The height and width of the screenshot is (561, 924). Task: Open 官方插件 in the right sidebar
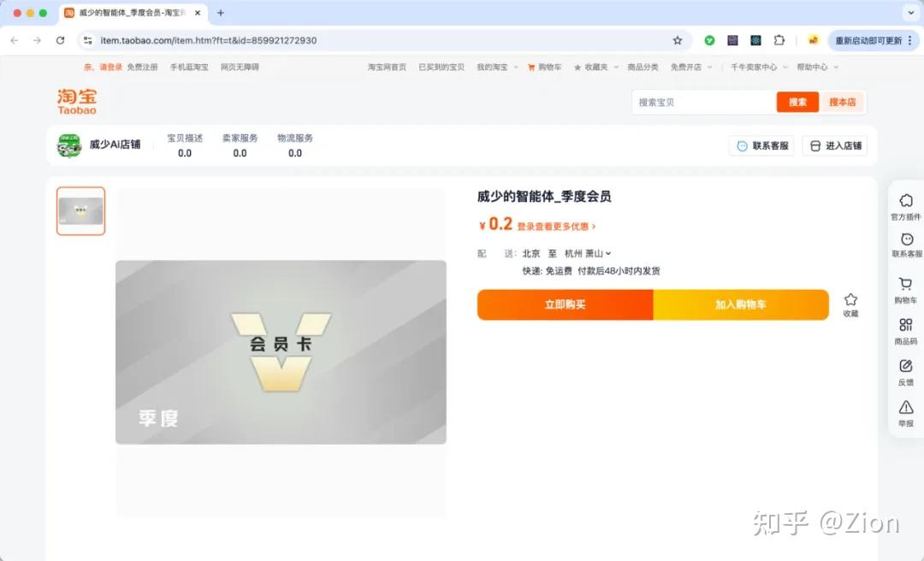point(906,207)
